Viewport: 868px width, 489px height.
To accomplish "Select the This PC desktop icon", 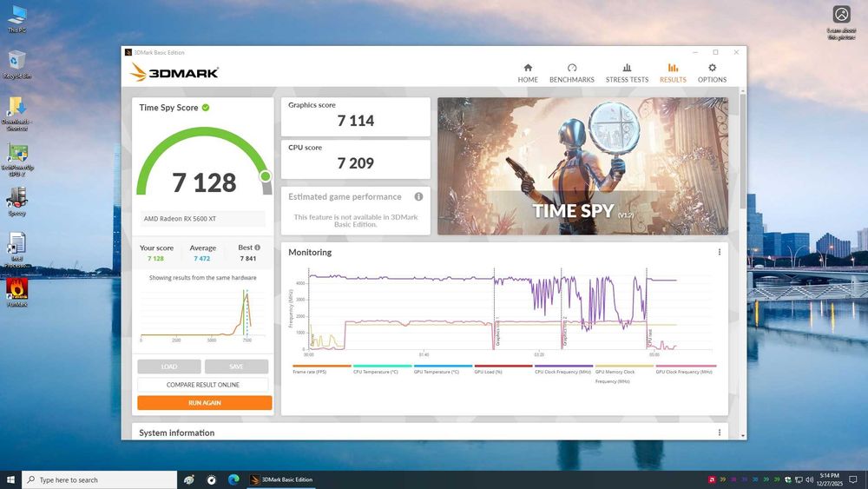I will [16, 19].
